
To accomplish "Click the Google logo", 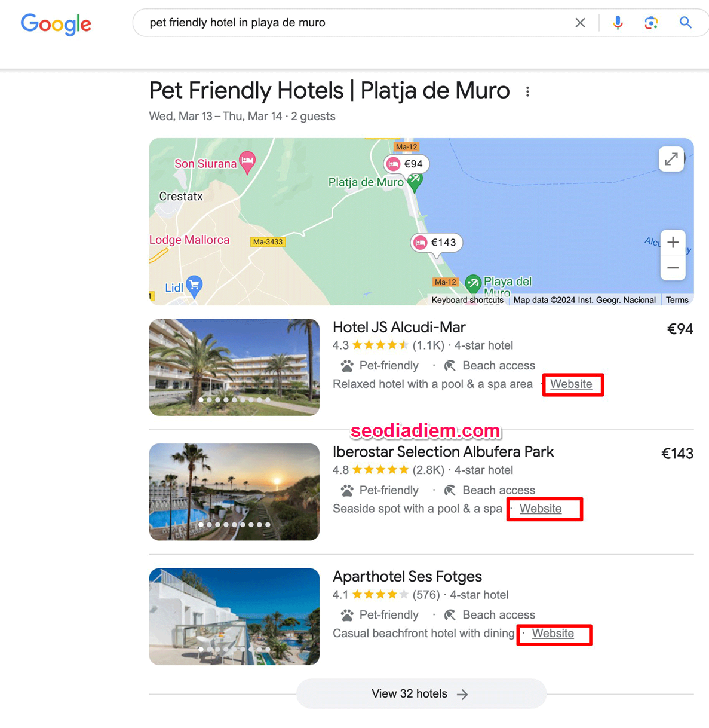I will pyautogui.click(x=56, y=24).
